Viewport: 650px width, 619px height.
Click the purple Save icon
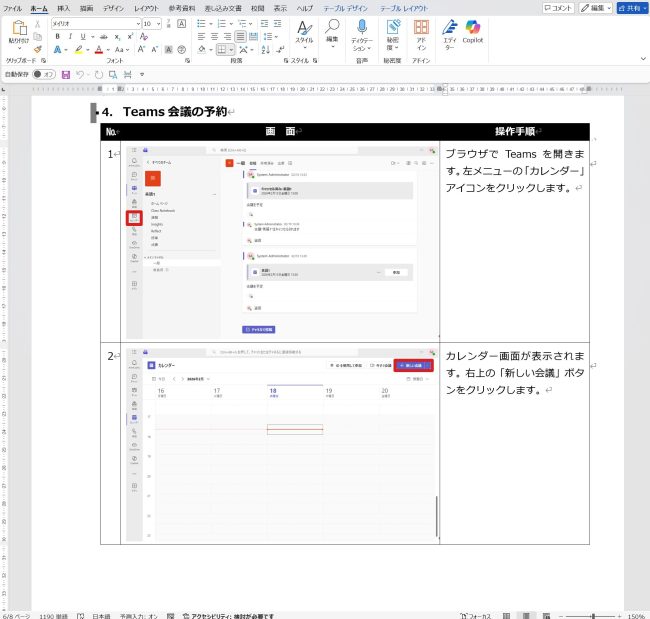point(66,74)
